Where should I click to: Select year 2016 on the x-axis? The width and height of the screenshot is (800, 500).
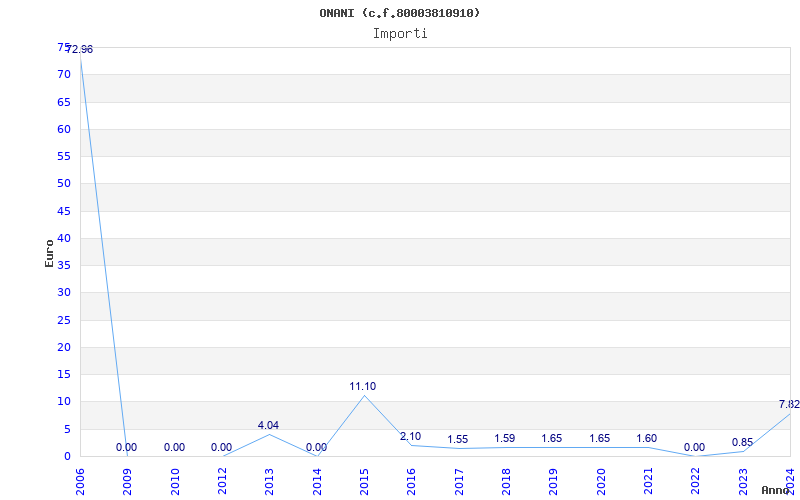click(x=411, y=482)
